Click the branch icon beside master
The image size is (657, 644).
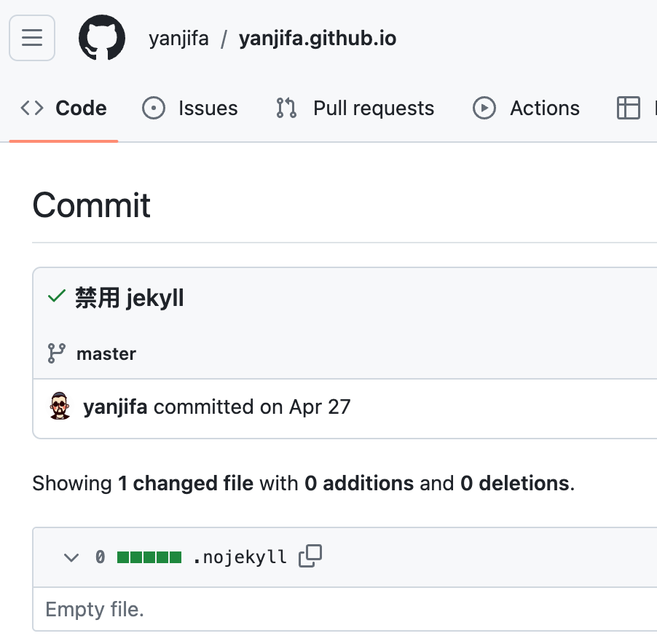[56, 354]
